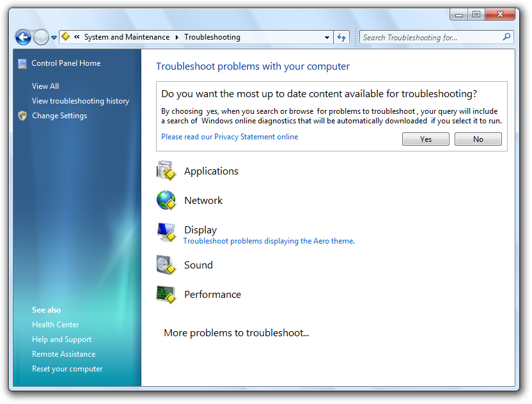Click the troubleshooting icon in address bar
Image resolution: width=532 pixels, height=404 pixels.
pos(66,36)
